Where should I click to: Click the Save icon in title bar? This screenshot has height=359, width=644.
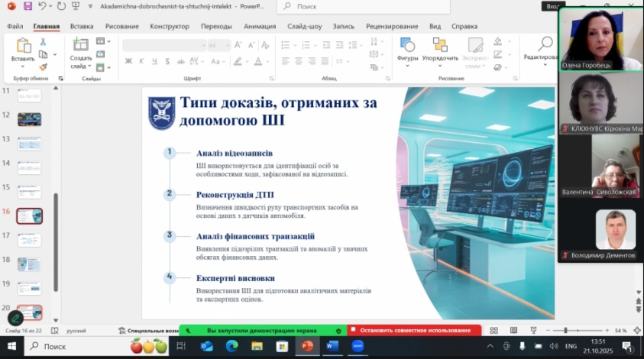tap(28, 6)
